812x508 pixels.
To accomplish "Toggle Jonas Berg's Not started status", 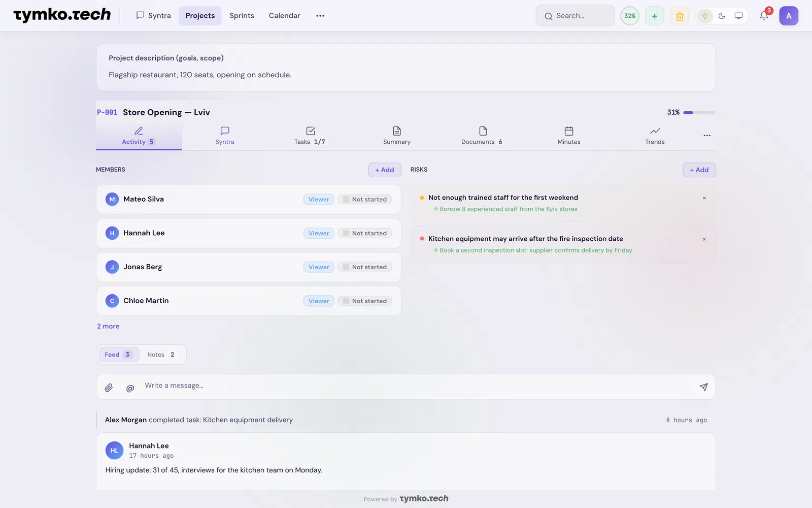I will [x=365, y=267].
